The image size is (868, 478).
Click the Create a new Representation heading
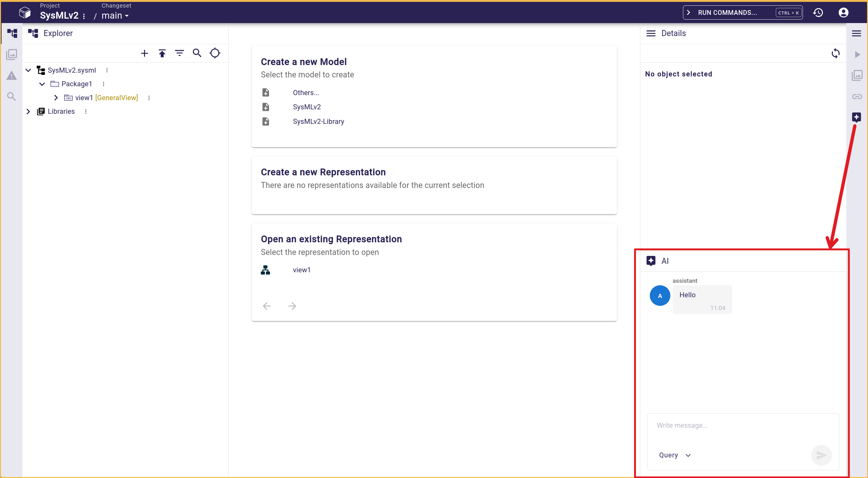323,172
